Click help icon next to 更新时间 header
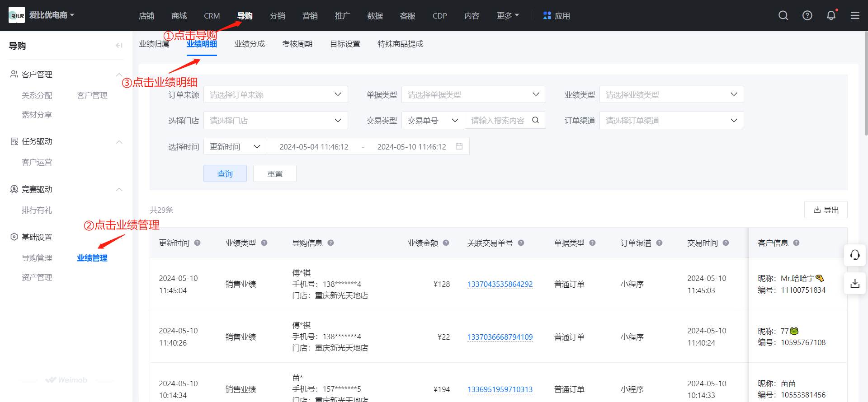The width and height of the screenshot is (868, 402). (197, 243)
